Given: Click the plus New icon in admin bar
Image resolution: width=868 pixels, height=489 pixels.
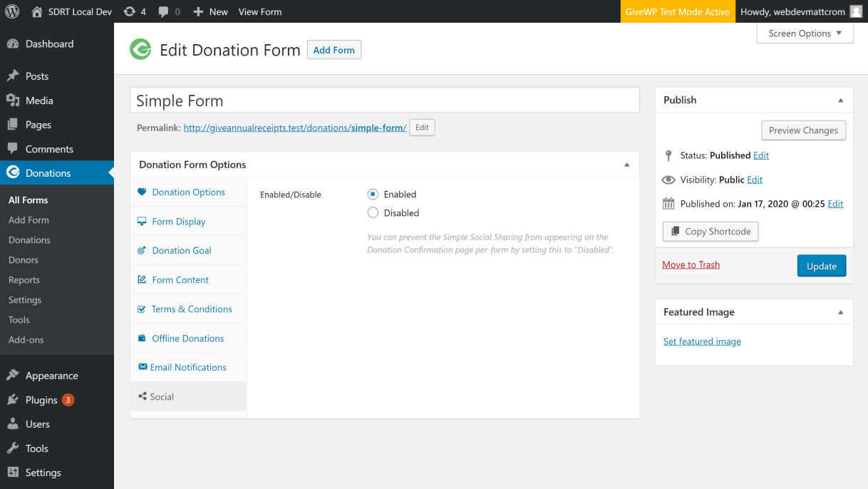Looking at the screenshot, I should [198, 11].
